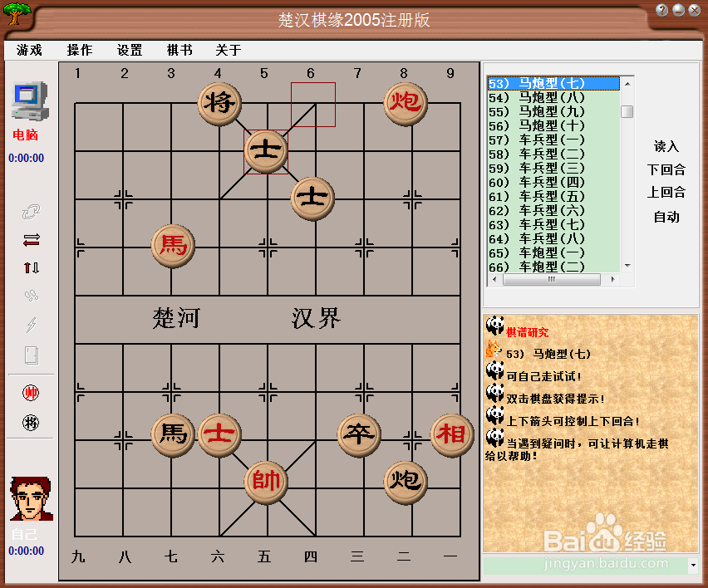Viewport: 708px width, 588px height.
Task: Select the black 将 side icon
Action: click(31, 423)
